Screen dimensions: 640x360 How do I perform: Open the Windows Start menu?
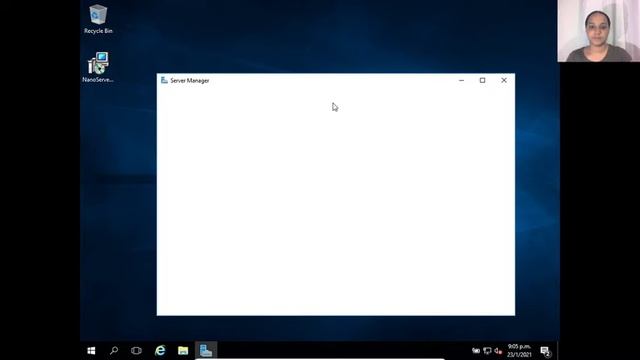[91, 351]
